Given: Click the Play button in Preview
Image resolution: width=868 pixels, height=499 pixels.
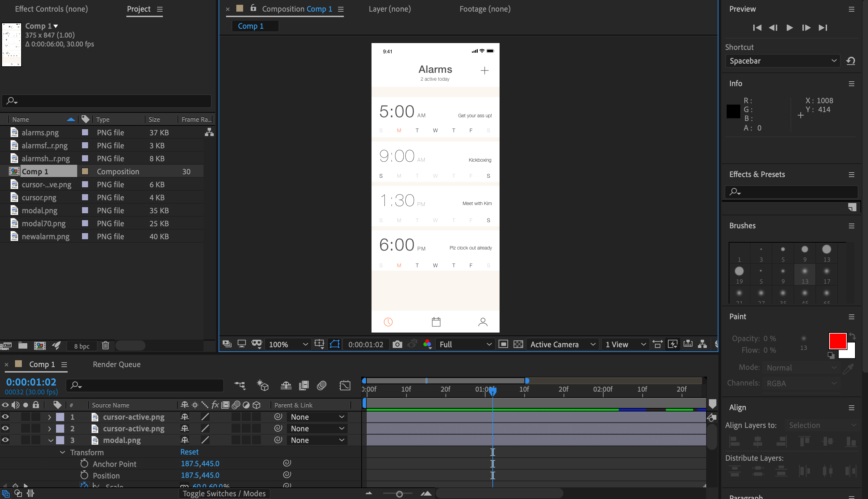Looking at the screenshot, I should click(789, 28).
